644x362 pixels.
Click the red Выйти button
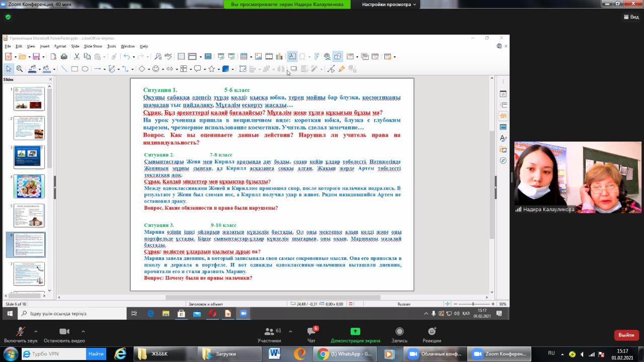(x=626, y=335)
